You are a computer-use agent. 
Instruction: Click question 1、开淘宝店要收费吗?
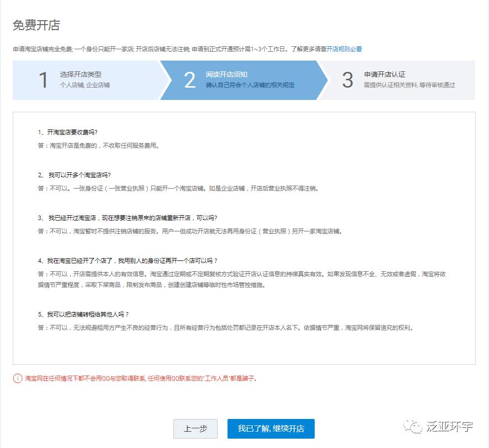click(67, 132)
